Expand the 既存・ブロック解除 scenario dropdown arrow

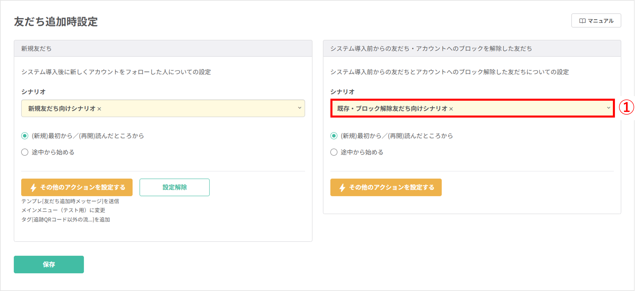608,108
